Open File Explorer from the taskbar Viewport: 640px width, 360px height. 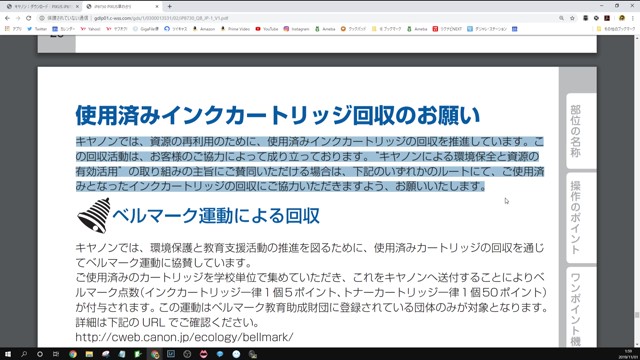[89, 354]
